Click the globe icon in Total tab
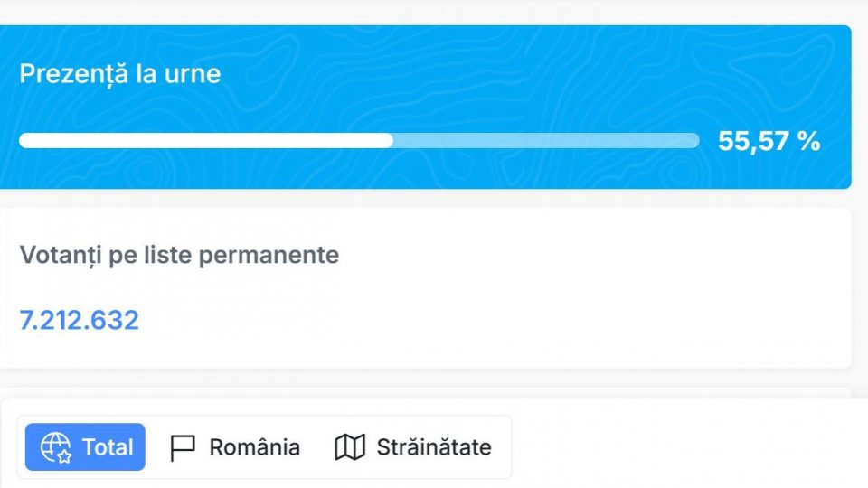 [x=56, y=447]
